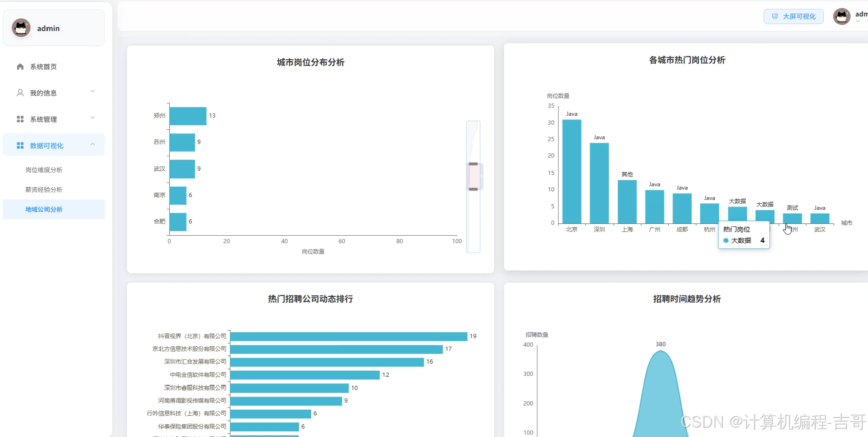
Task: Click 深圳市睿服科技有限公司 bar
Action: click(289, 388)
